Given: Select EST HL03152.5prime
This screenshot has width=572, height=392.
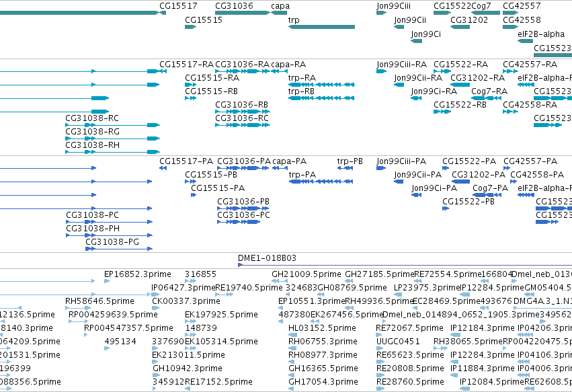Looking at the screenshot, I should [322, 328].
